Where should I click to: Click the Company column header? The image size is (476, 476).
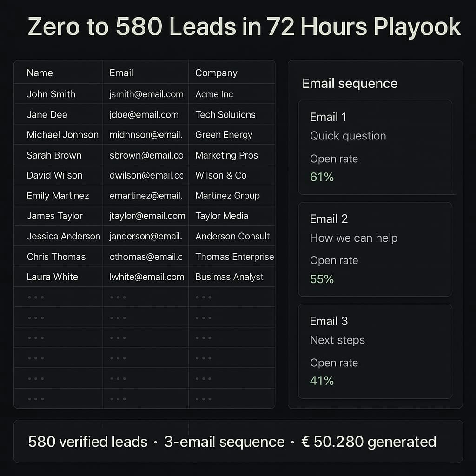pos(216,73)
